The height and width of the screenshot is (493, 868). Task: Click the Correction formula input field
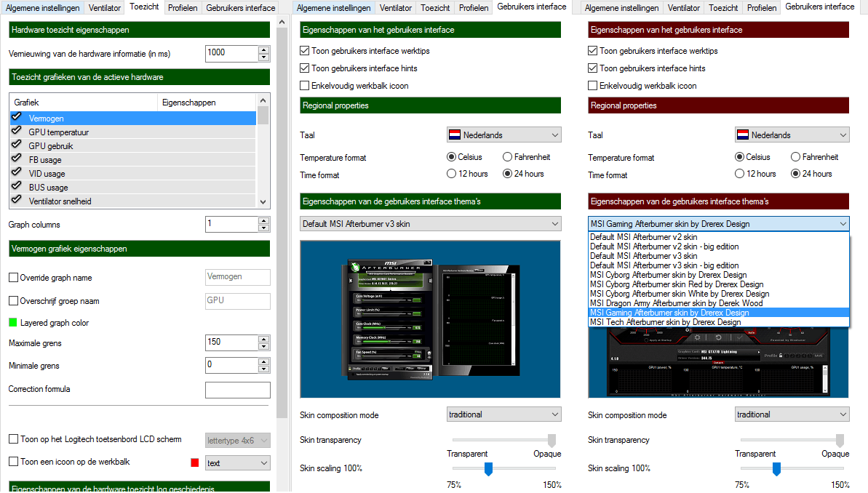pos(237,390)
